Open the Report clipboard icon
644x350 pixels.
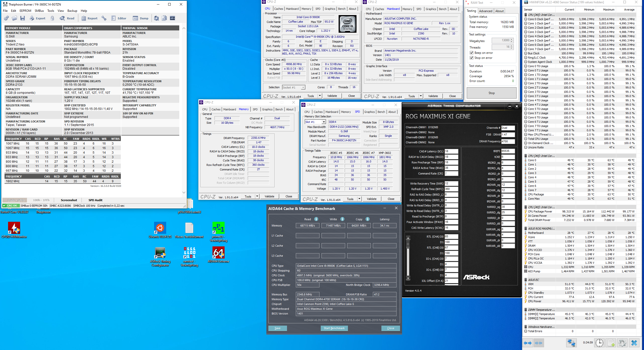click(x=84, y=18)
